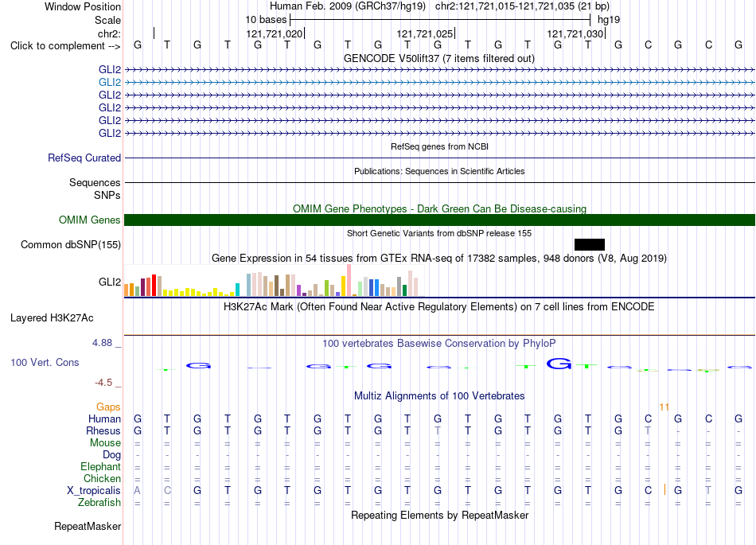Click the A base in the X_tropicalis row
The width and height of the screenshot is (756, 545).
pyautogui.click(x=138, y=491)
